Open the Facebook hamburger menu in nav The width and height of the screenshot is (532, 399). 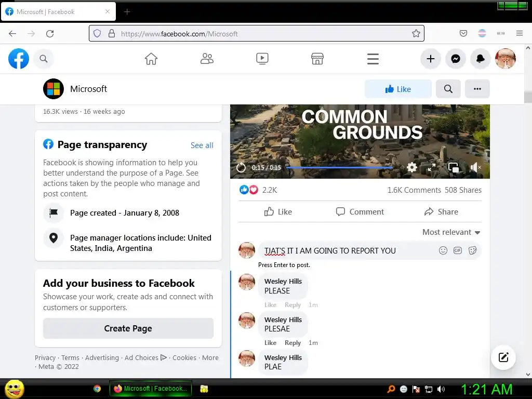pos(373,59)
